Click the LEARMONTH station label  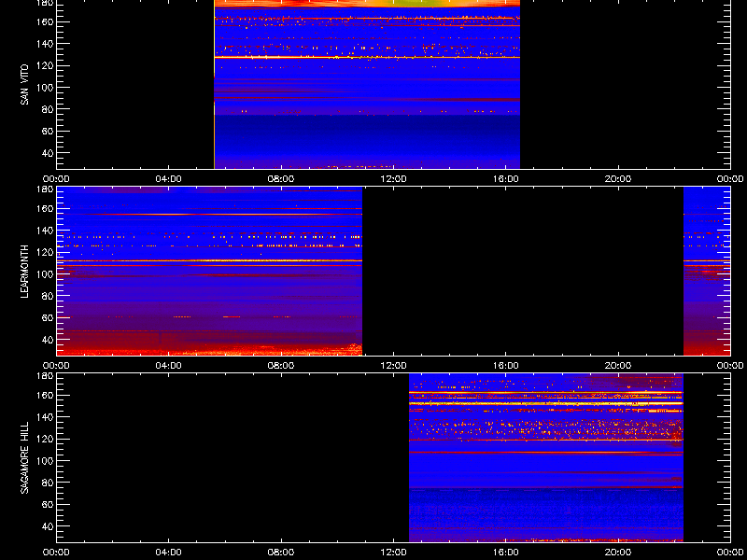pos(24,272)
